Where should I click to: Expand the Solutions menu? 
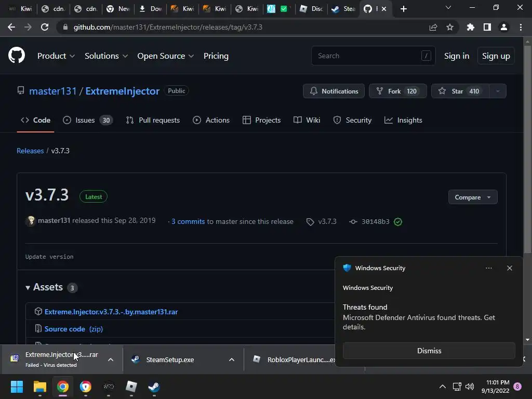pyautogui.click(x=106, y=56)
